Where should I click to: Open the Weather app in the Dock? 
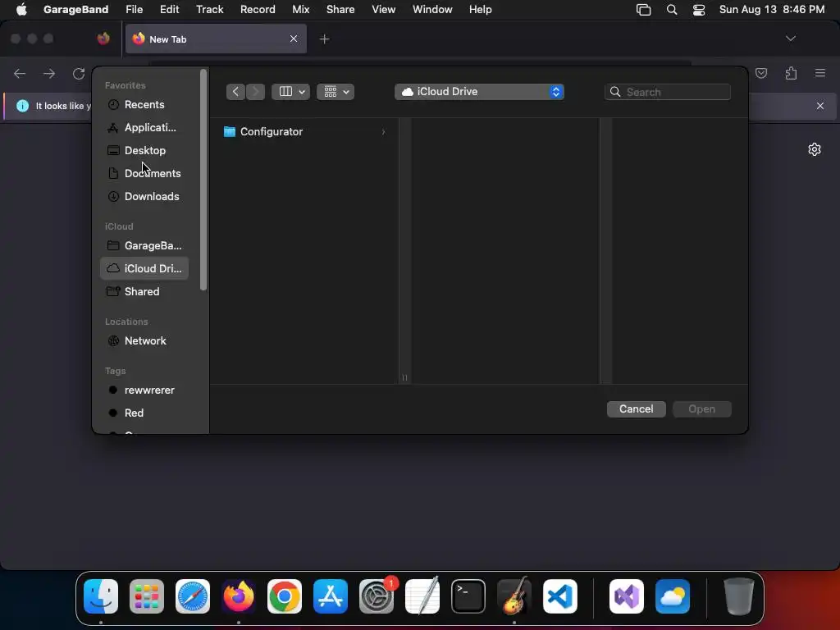click(x=673, y=596)
